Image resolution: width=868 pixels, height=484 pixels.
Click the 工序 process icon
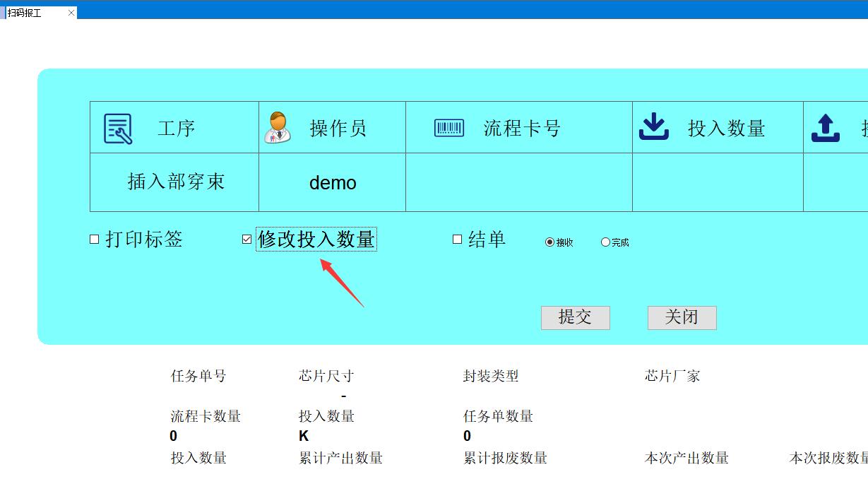point(118,129)
